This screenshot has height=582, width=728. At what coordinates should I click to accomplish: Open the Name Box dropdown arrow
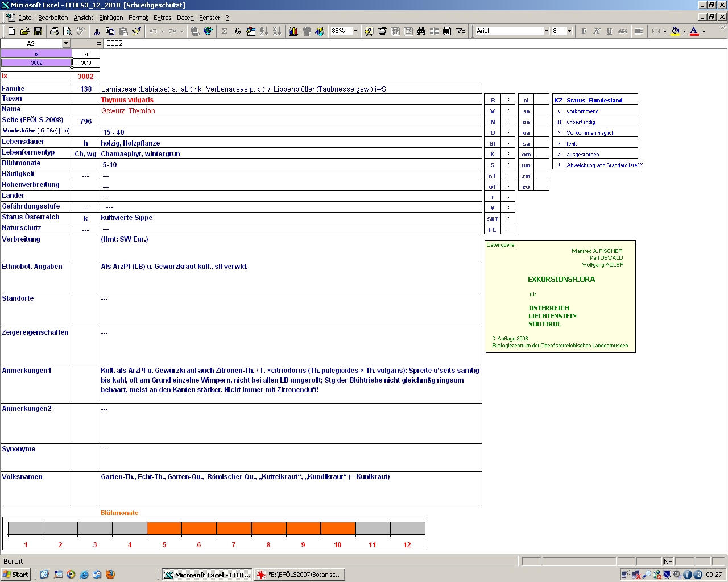(x=66, y=44)
